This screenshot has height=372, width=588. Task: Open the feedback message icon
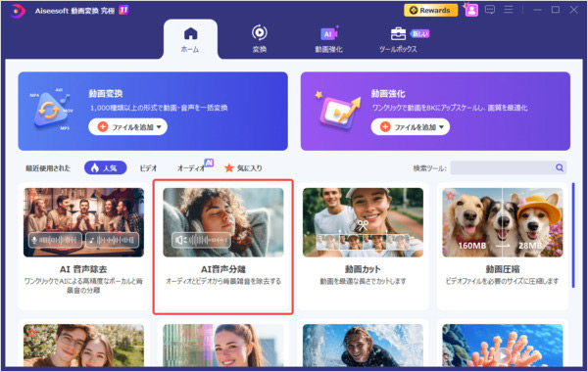pyautogui.click(x=490, y=10)
